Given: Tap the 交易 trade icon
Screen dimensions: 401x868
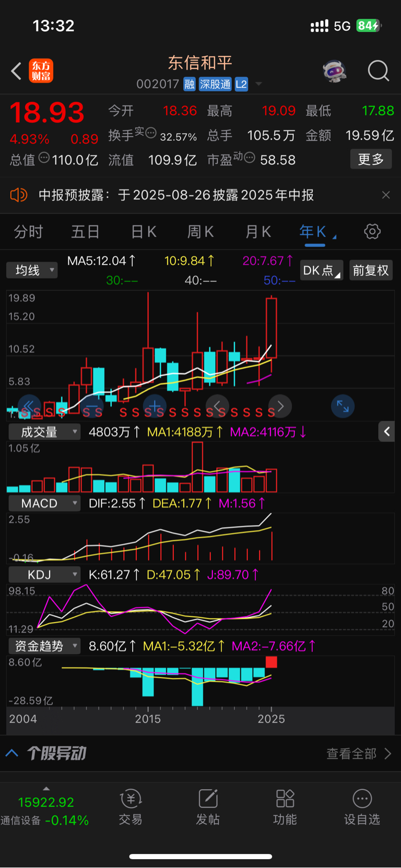Looking at the screenshot, I should click(131, 807).
